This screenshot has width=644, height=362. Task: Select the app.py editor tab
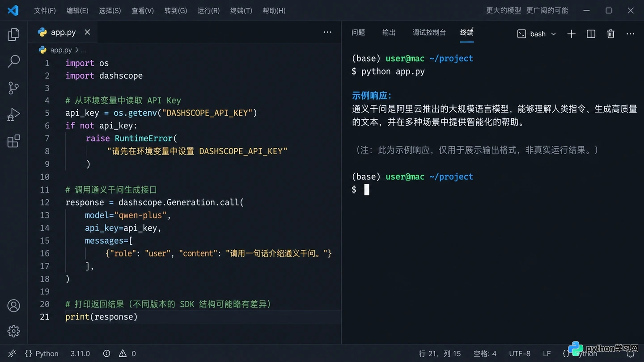(x=62, y=32)
